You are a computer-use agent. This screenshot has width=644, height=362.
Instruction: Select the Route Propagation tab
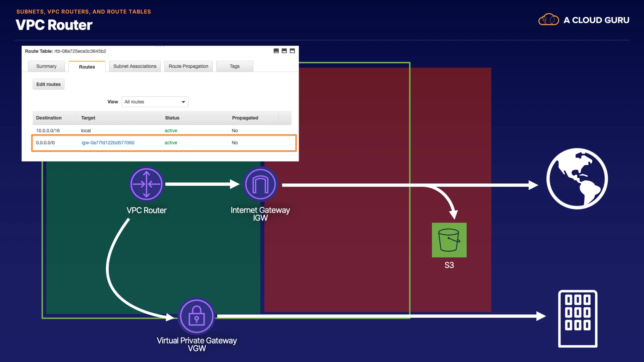click(x=188, y=66)
